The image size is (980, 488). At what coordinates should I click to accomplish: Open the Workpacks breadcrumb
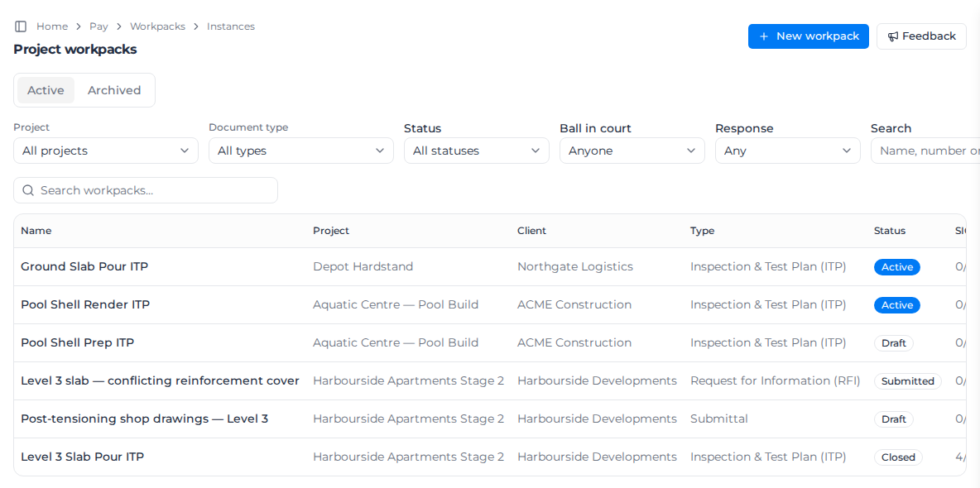click(x=157, y=26)
